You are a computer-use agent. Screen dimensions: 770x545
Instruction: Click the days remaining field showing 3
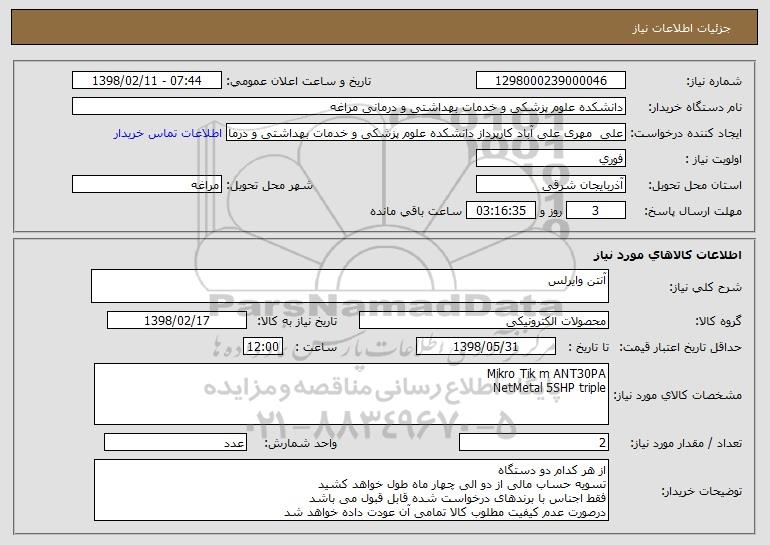click(x=596, y=211)
